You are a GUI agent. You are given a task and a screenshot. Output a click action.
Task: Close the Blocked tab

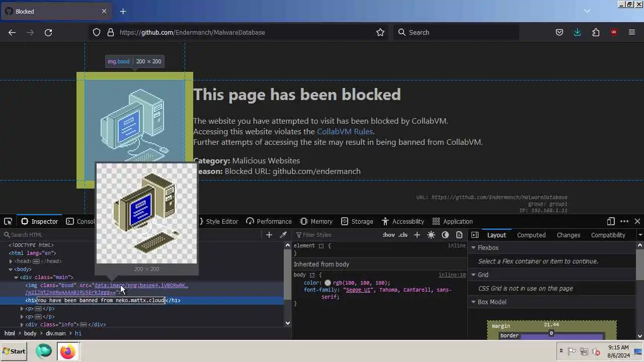click(104, 11)
